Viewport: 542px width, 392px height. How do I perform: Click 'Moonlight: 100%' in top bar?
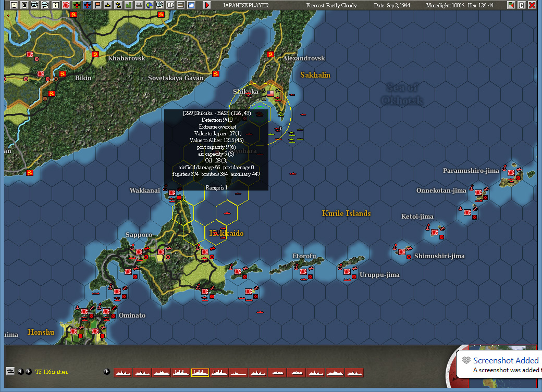click(x=445, y=5)
